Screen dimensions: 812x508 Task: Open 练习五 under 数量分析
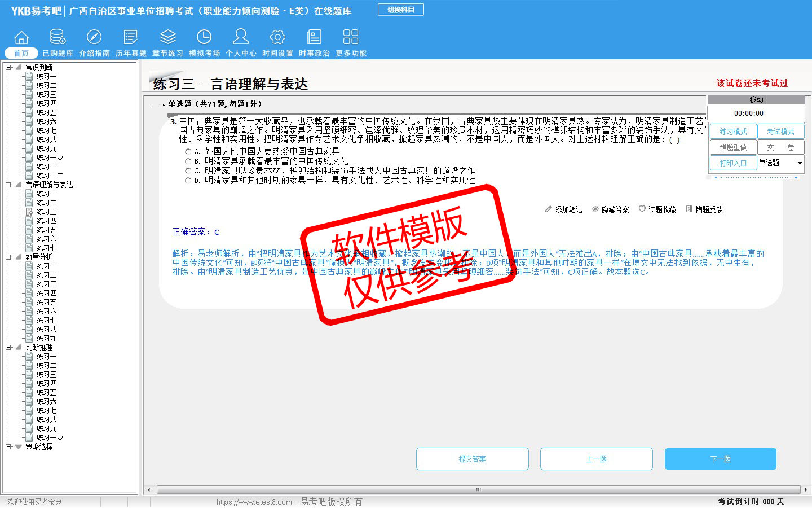pos(46,302)
